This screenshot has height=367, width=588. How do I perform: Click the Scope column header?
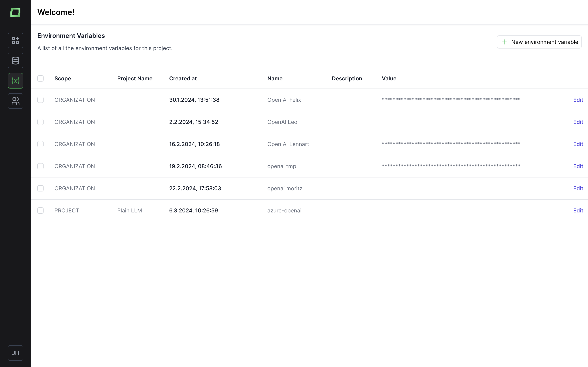[x=63, y=78]
